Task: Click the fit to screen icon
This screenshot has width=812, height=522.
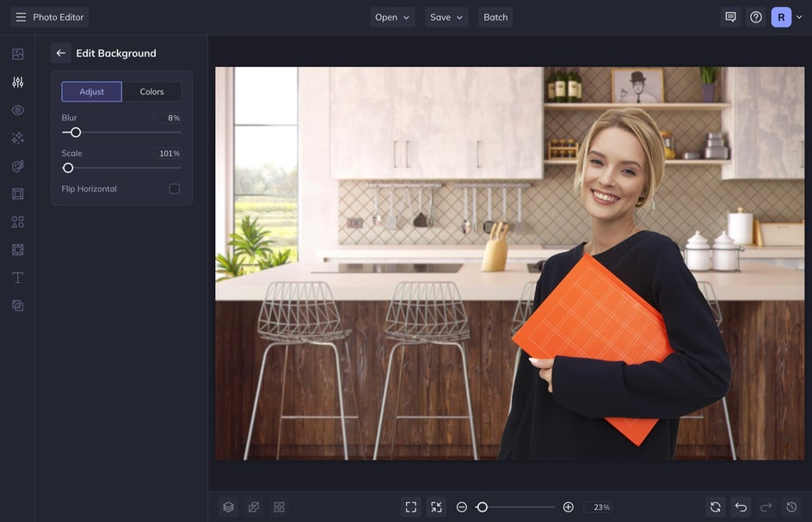Action: click(x=411, y=507)
